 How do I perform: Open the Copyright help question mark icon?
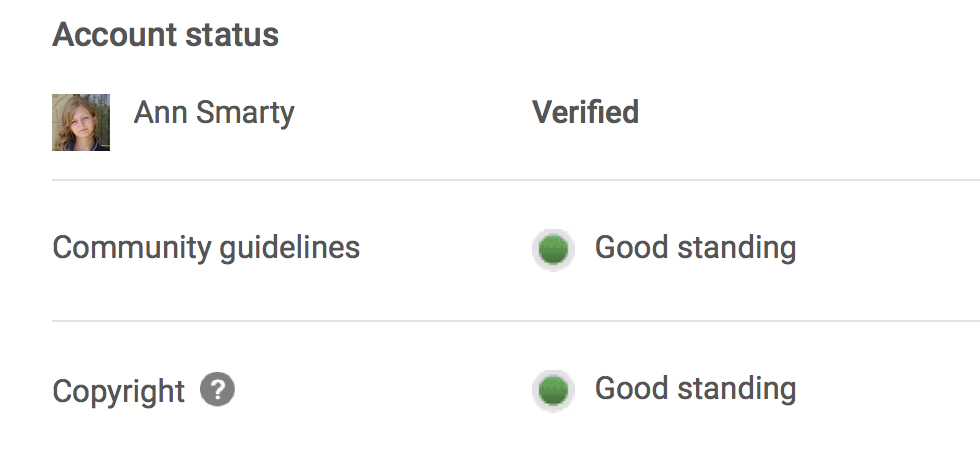218,389
